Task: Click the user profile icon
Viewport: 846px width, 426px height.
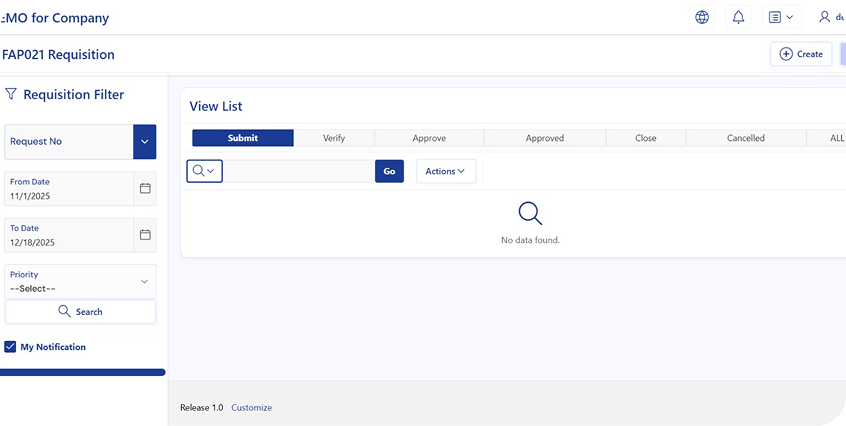Action: tap(825, 17)
